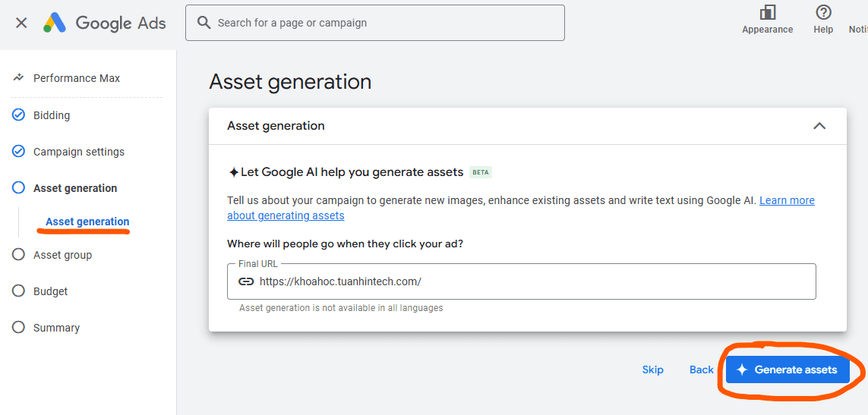868x415 pixels.
Task: Click the Skip button
Action: click(x=652, y=369)
